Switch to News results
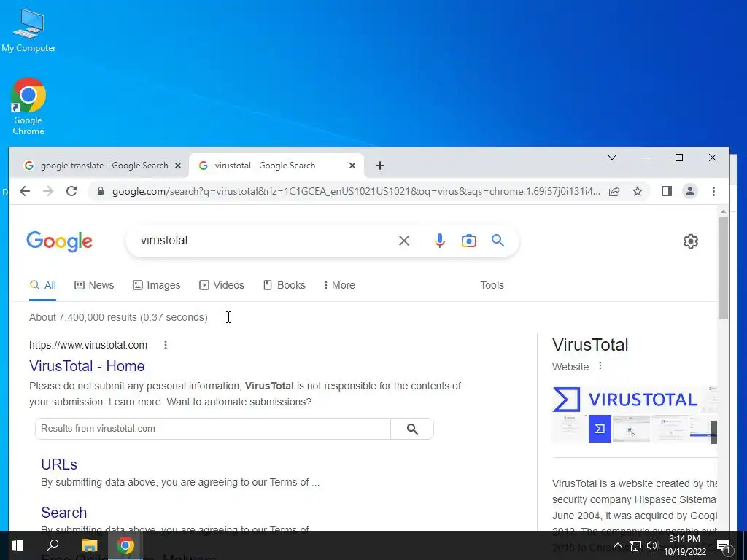747x560 pixels. (94, 285)
